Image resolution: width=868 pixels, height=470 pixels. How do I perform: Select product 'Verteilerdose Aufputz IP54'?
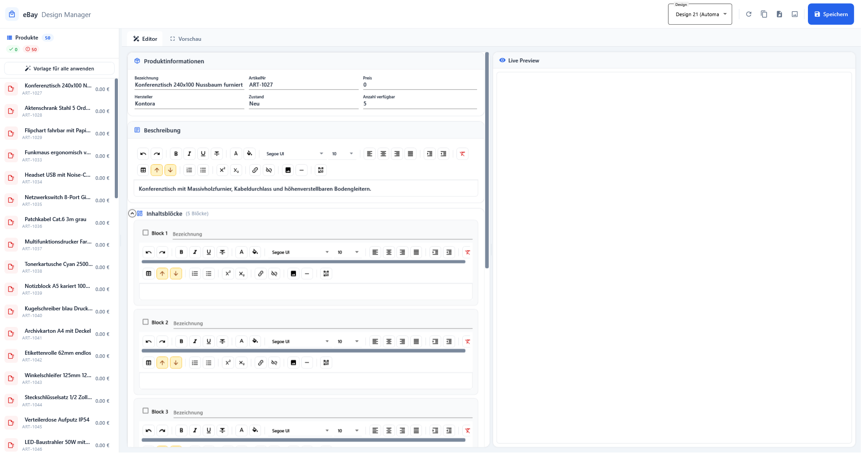[x=57, y=423]
